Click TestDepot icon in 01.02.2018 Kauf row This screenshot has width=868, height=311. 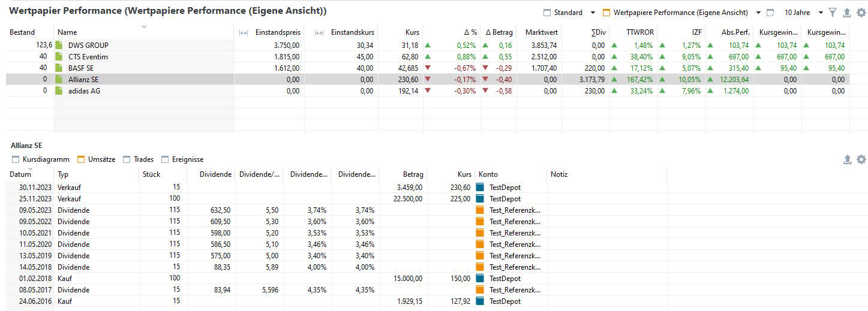[480, 278]
